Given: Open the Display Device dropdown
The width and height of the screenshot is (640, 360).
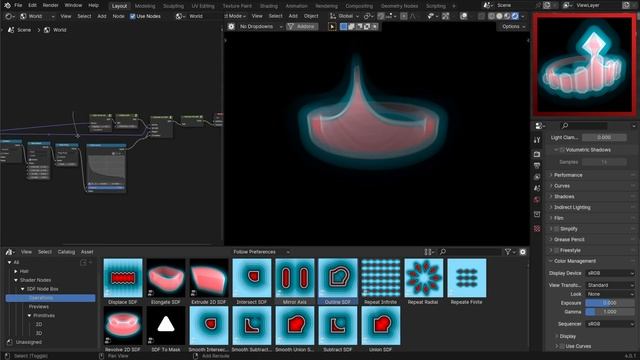Looking at the screenshot, I should point(610,273).
